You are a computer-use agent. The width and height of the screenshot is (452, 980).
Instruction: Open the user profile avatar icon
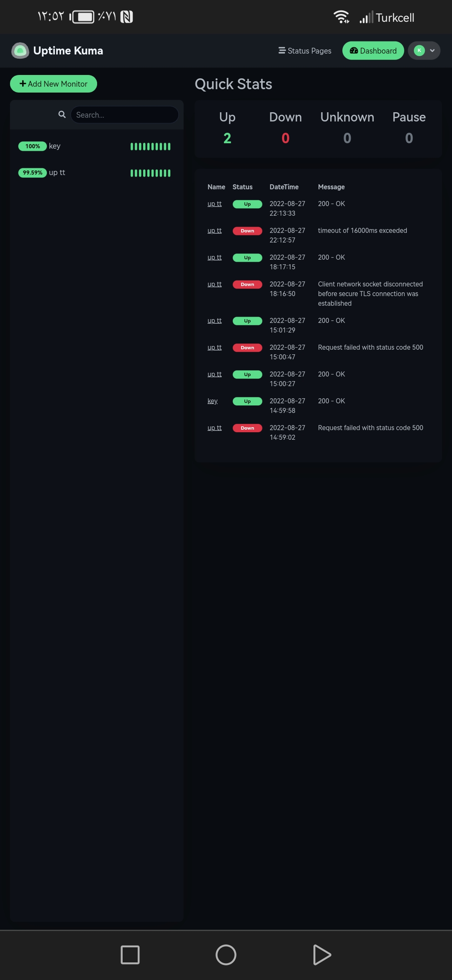click(x=419, y=50)
